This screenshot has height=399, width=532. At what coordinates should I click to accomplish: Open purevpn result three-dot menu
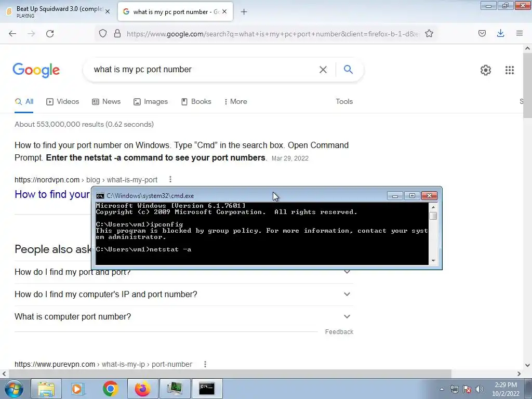tap(205, 364)
